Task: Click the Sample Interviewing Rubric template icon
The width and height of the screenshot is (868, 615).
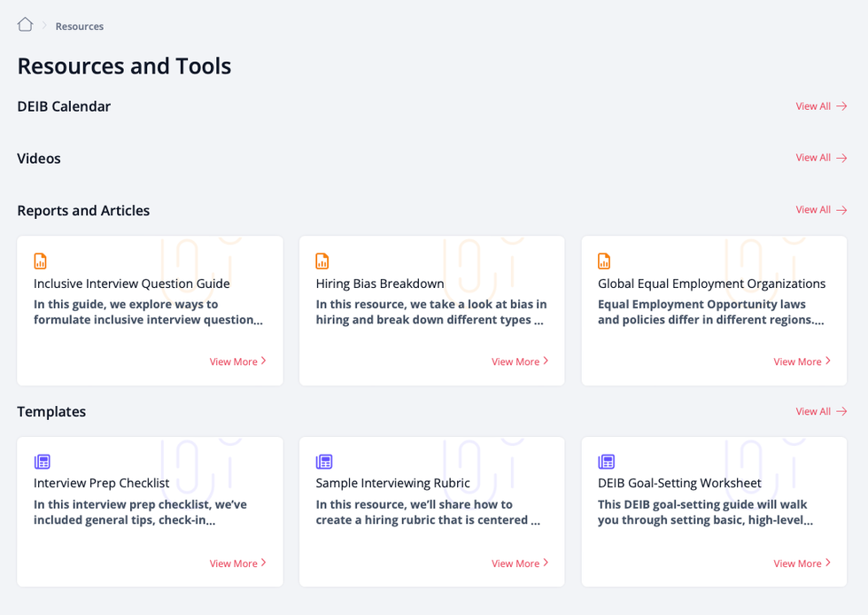Action: [324, 462]
